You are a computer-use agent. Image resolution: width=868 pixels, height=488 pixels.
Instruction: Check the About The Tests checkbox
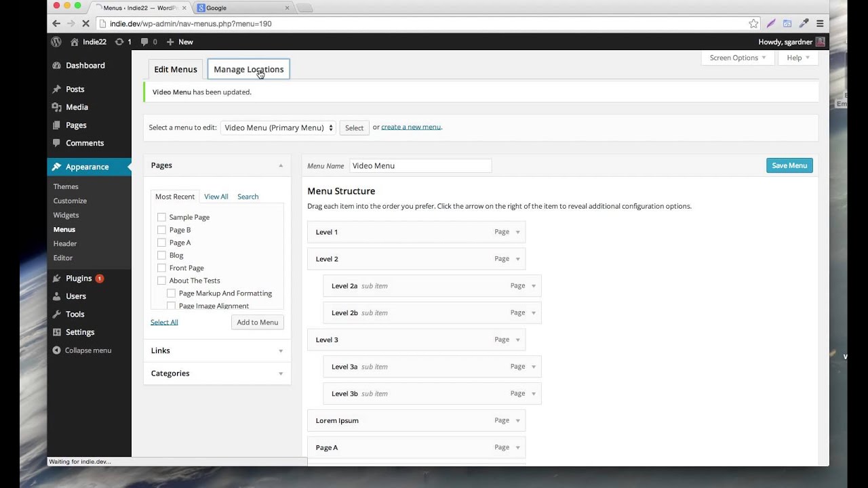(x=161, y=281)
